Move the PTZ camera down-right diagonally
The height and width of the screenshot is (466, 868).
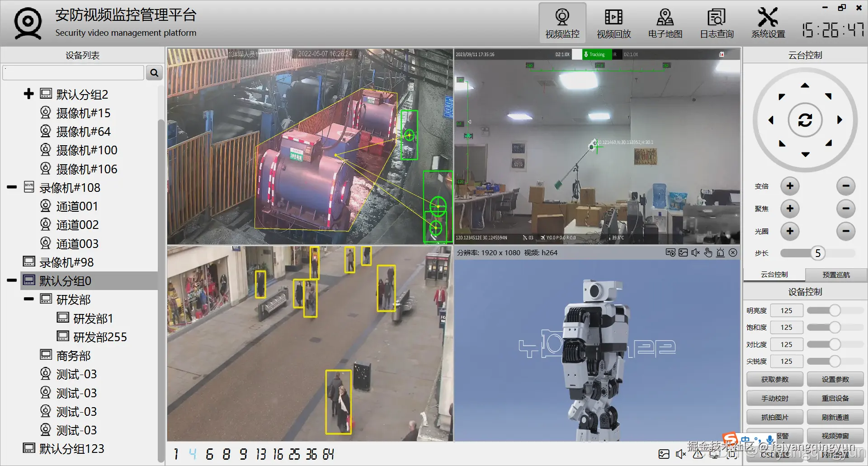(x=829, y=143)
